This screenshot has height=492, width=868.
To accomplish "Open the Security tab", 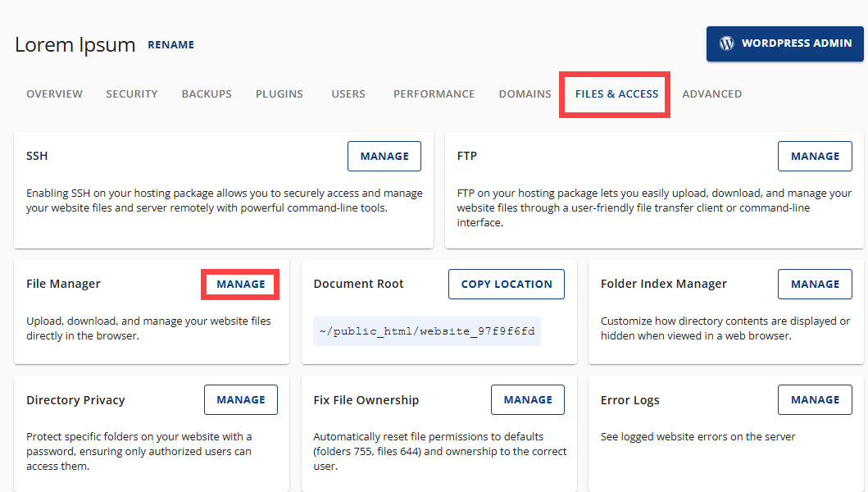I will [131, 93].
